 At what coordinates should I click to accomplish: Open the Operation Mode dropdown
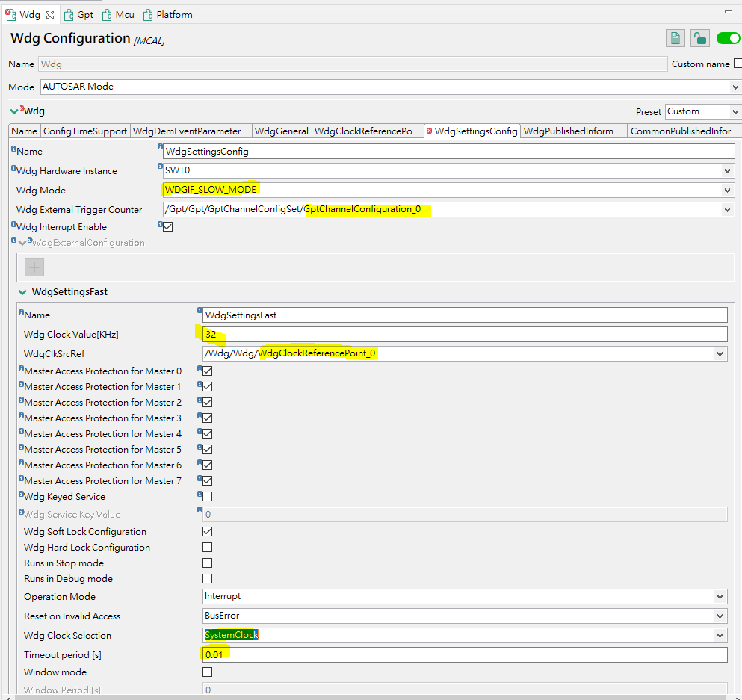pos(720,596)
